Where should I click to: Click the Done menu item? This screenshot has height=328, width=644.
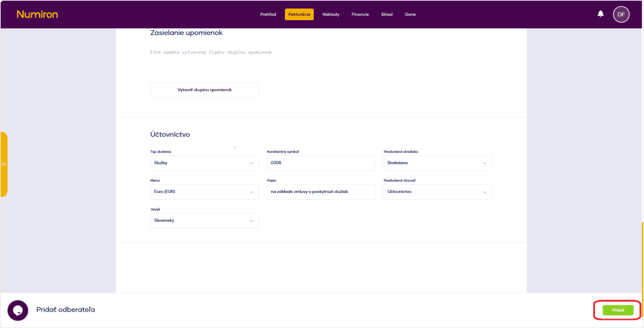(x=410, y=14)
